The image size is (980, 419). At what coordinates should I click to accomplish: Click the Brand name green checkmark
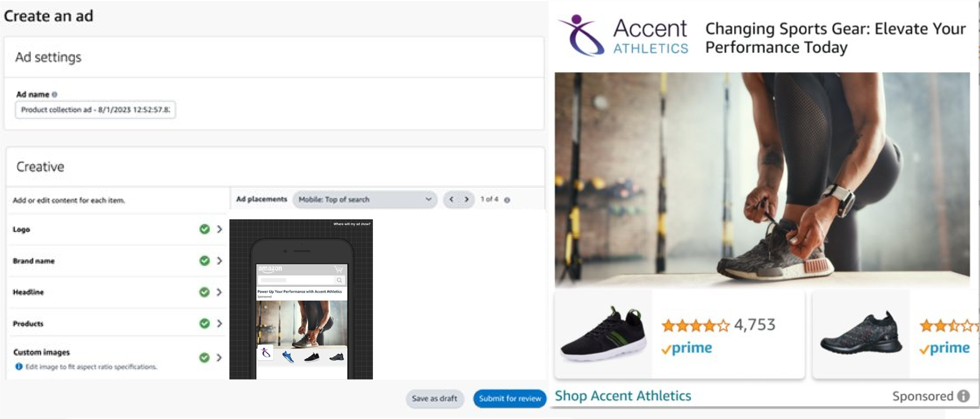(204, 260)
